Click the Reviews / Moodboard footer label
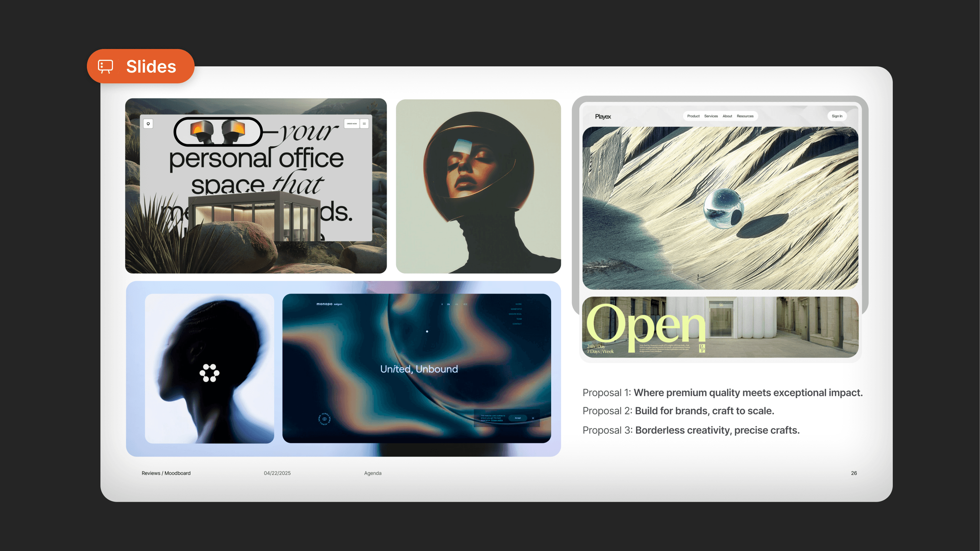The image size is (980, 551). coord(166,473)
